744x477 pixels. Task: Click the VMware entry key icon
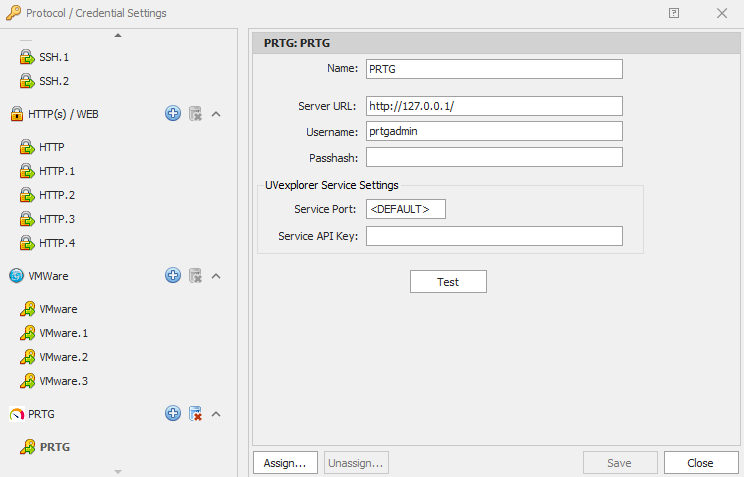[x=27, y=309]
